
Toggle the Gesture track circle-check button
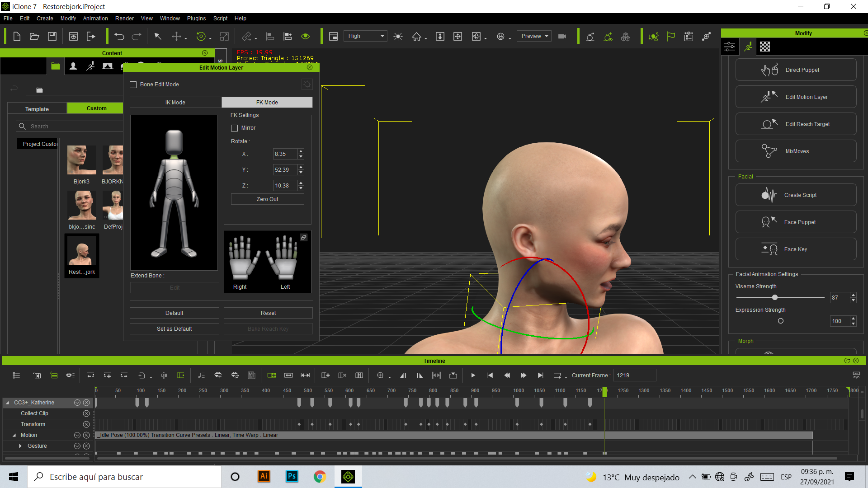pos(77,446)
